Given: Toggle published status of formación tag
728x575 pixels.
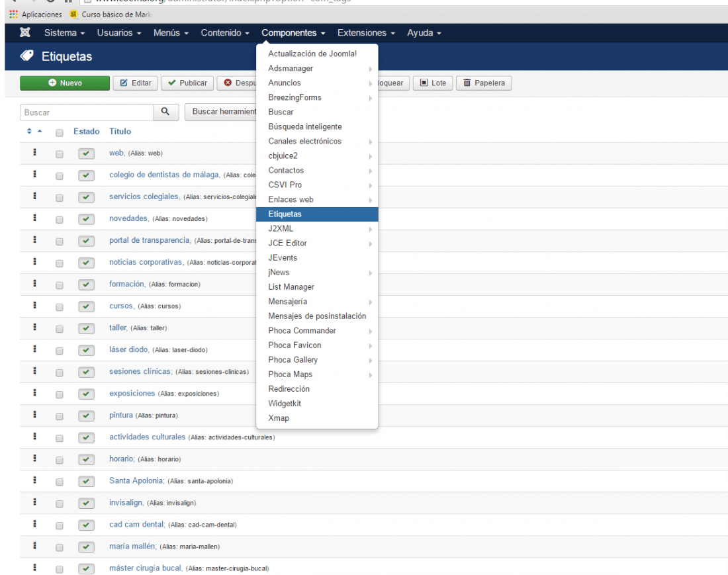Looking at the screenshot, I should 86,285.
